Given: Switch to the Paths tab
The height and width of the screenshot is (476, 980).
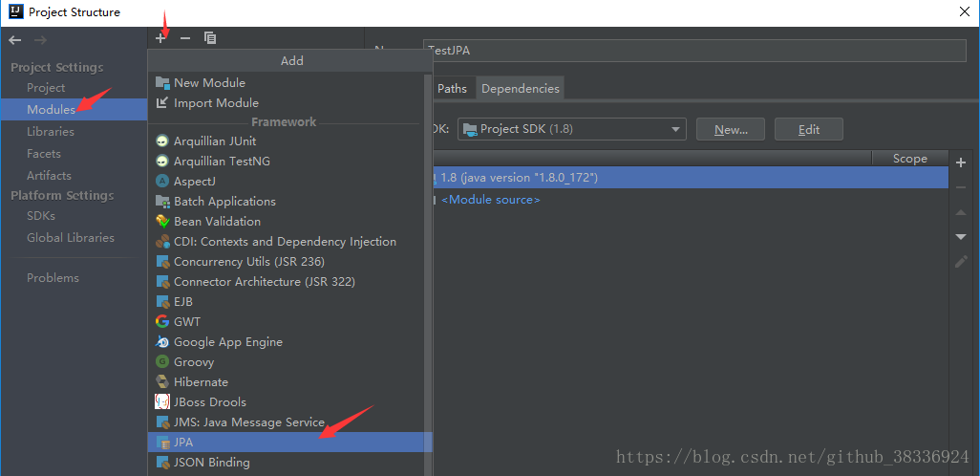Looking at the screenshot, I should tap(452, 89).
